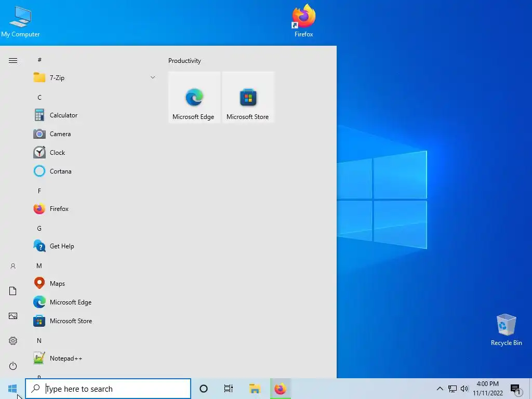Viewport: 532px width, 399px height.
Task: Click the Microsoft Store Productivity tile
Action: (248, 97)
